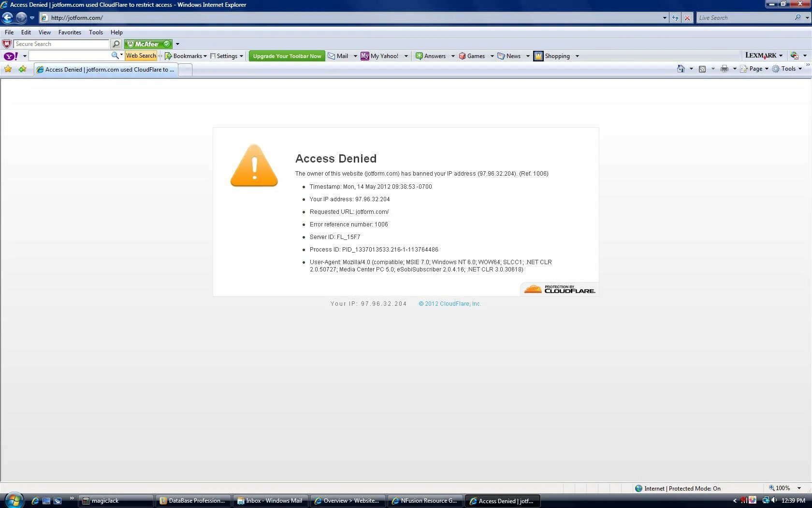Click the Yahoo Shopping toolbar button
This screenshot has width=812, height=508.
point(552,56)
